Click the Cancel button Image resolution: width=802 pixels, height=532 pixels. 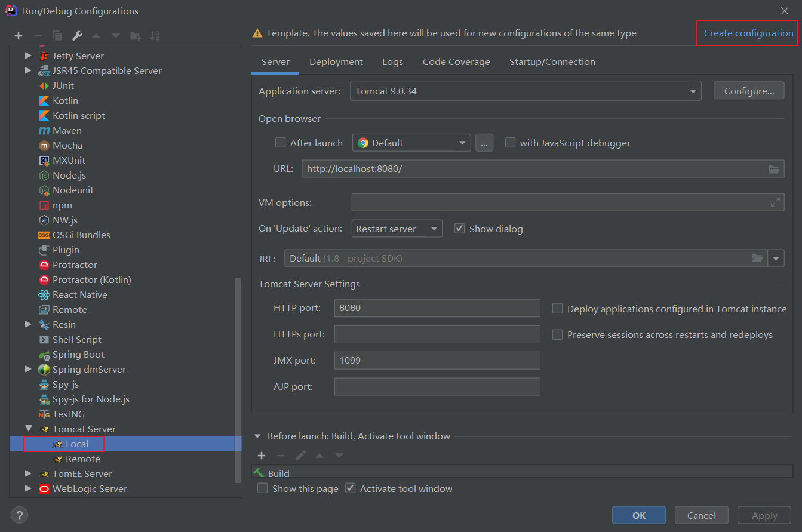tap(702, 515)
